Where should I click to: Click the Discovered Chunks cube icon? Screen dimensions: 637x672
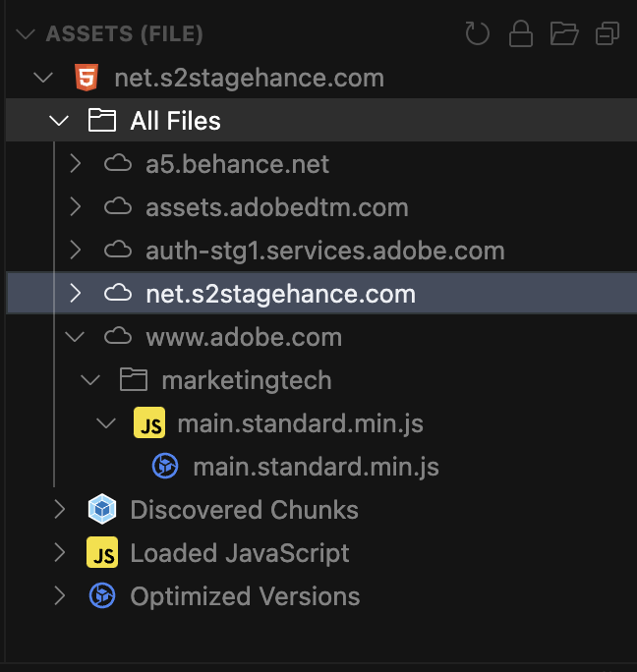click(102, 510)
